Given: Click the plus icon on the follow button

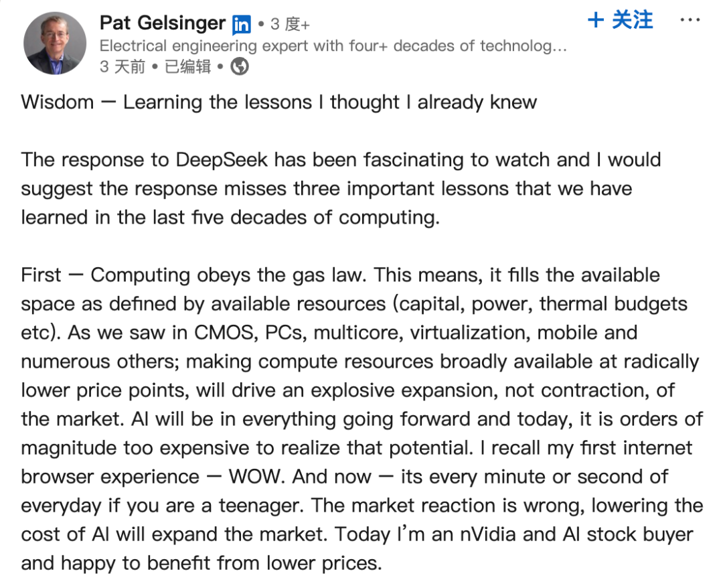Looking at the screenshot, I should (x=596, y=20).
